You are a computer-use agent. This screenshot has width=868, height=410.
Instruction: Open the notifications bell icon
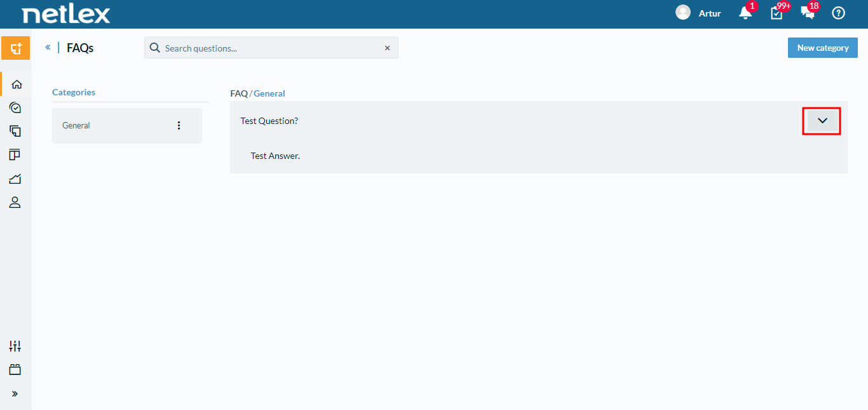pyautogui.click(x=745, y=13)
